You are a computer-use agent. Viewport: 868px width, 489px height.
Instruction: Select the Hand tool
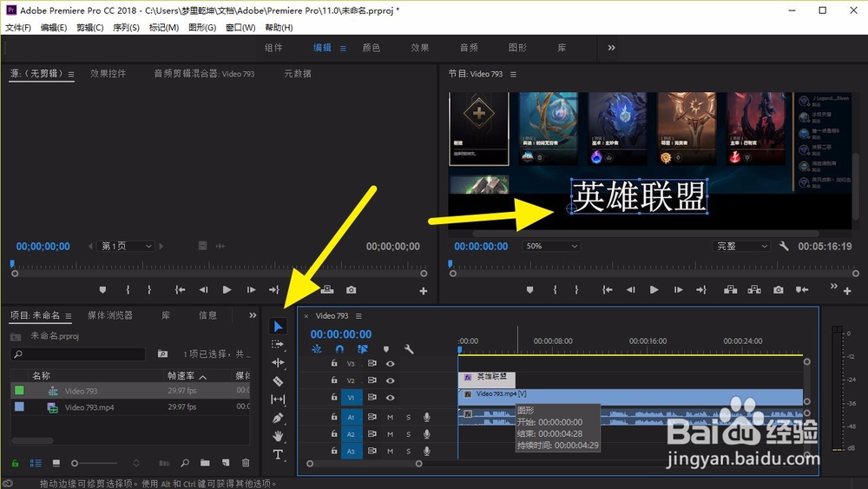(278, 436)
